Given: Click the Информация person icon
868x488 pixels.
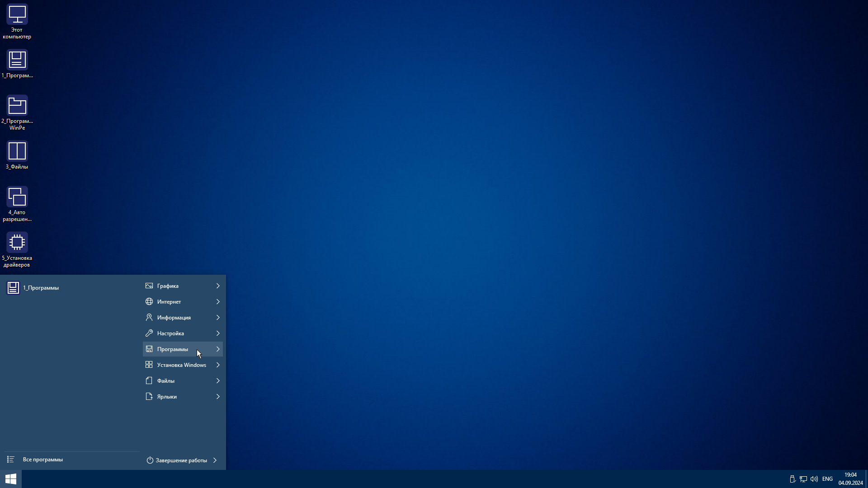Looking at the screenshot, I should tap(149, 318).
